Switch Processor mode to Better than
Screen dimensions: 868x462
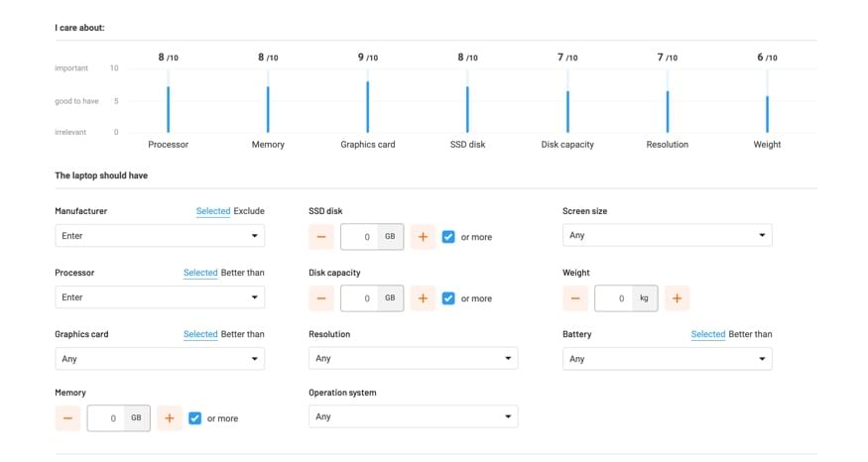(243, 273)
